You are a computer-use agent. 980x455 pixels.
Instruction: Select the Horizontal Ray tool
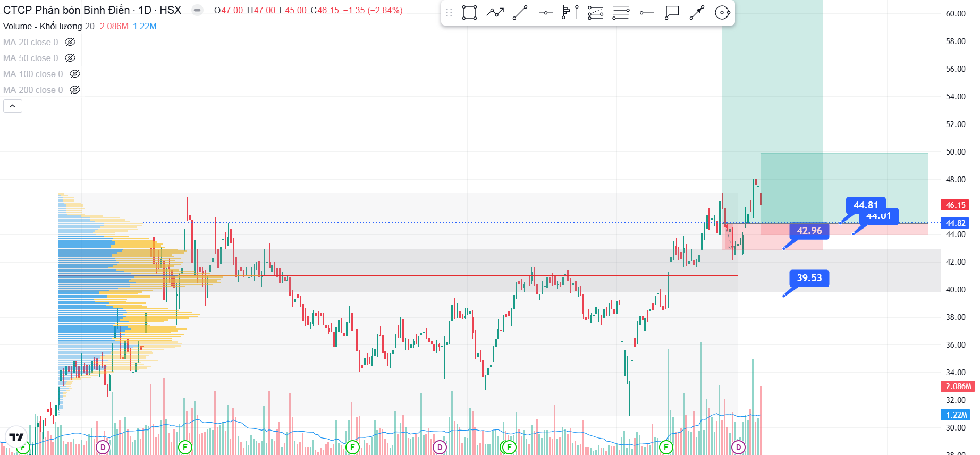[x=646, y=13]
